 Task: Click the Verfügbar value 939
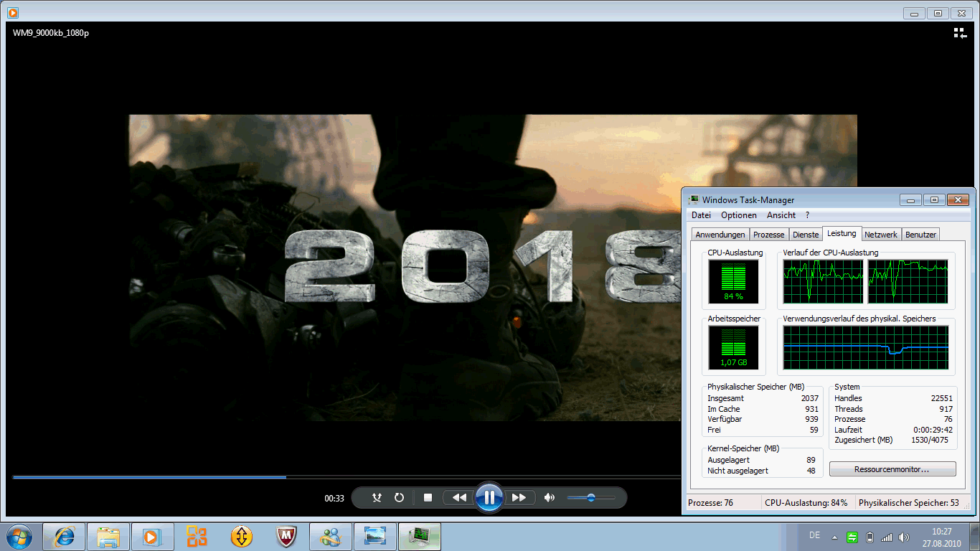coord(812,419)
